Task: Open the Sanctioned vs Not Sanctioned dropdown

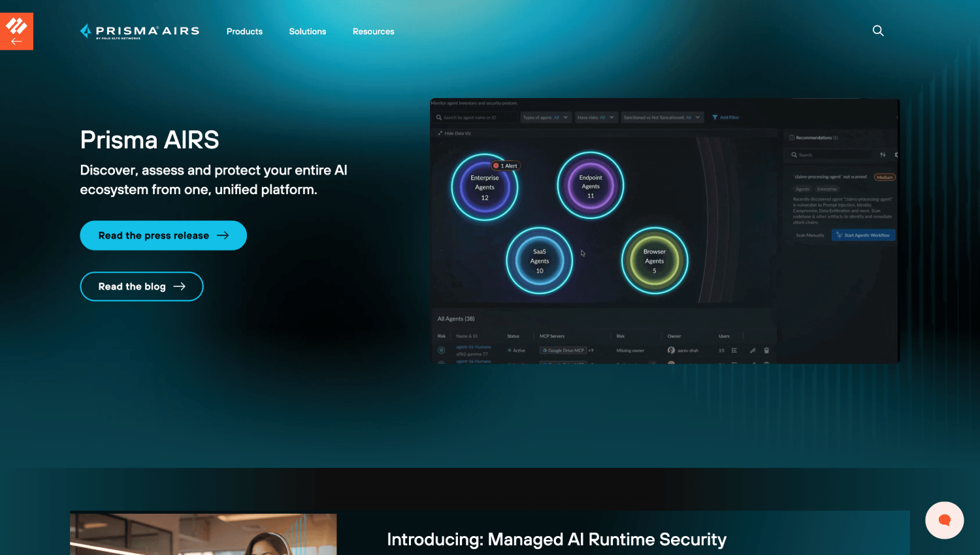Action: [662, 118]
